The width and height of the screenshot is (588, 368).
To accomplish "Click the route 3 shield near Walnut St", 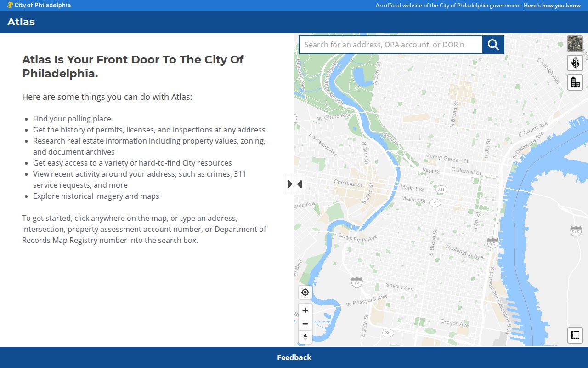I will (x=435, y=202).
